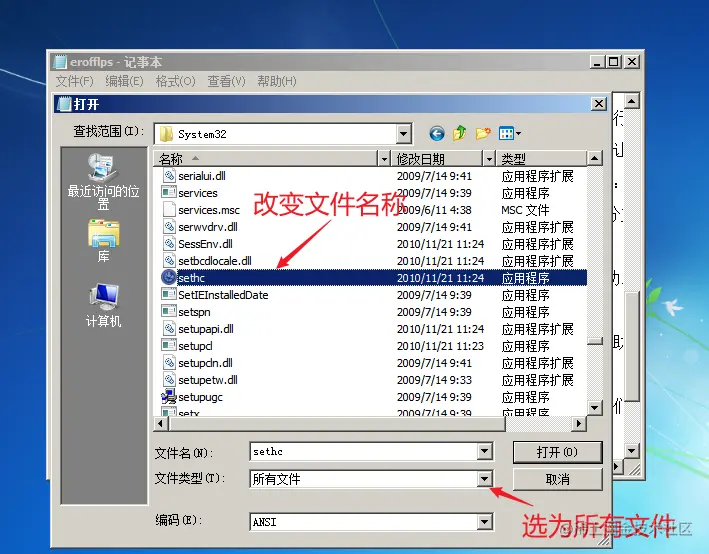Open the Edit (编辑) menu in Notepad
The height and width of the screenshot is (554, 709).
pos(124,81)
